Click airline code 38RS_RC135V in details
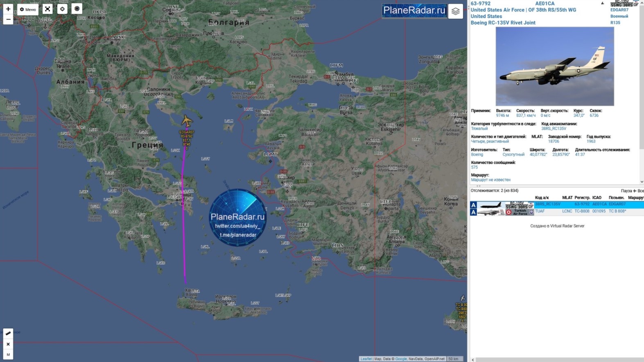 click(x=554, y=129)
